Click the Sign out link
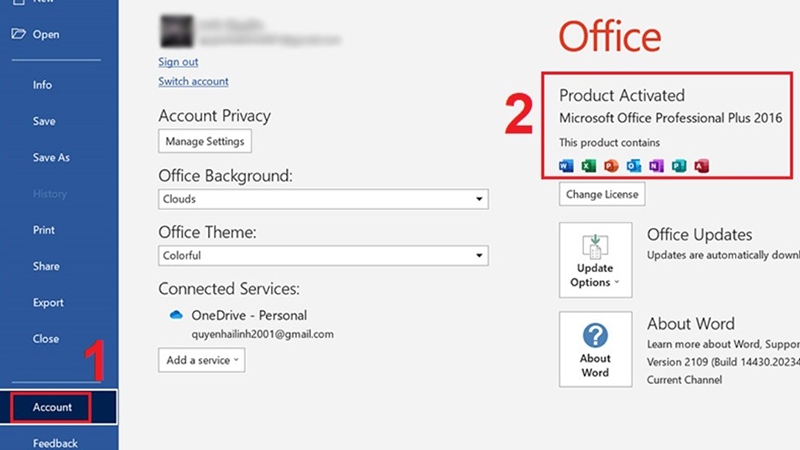This screenshot has width=800, height=450. (178, 62)
